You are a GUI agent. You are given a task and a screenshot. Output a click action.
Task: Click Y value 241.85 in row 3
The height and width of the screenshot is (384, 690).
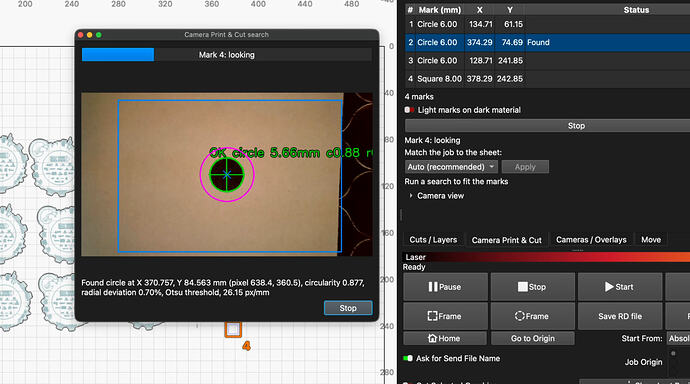(510, 60)
